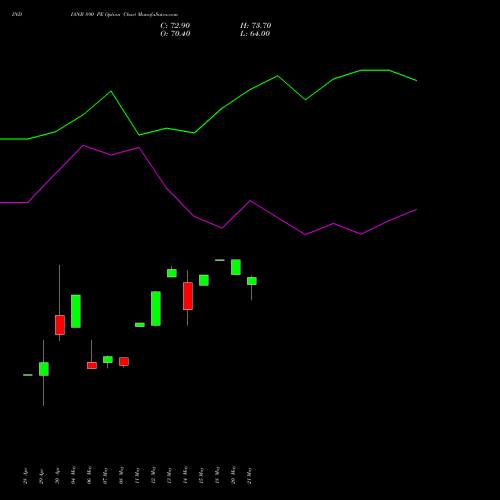Click the red candlestick above 14 May
500x500 pixels.
point(188,296)
